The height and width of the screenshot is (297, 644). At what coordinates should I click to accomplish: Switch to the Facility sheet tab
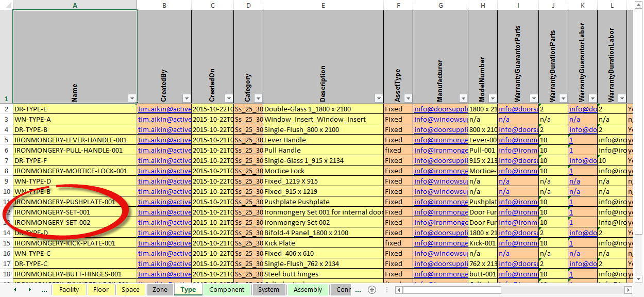pyautogui.click(x=69, y=290)
